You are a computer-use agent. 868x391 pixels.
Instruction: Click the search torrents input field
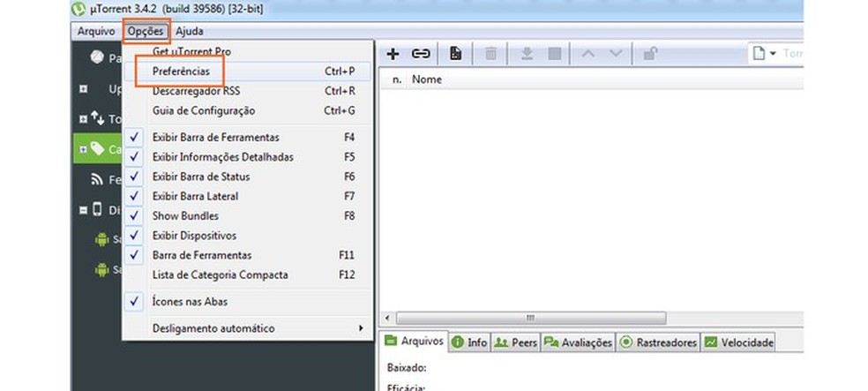tap(792, 54)
